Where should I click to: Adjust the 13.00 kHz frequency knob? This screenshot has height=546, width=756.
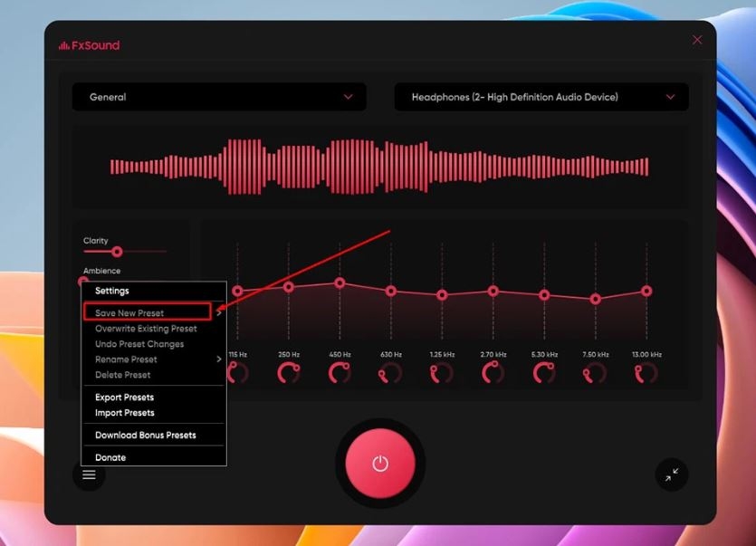(646, 373)
